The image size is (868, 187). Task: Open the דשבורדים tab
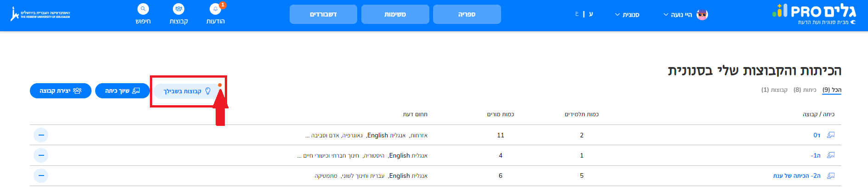click(x=323, y=14)
